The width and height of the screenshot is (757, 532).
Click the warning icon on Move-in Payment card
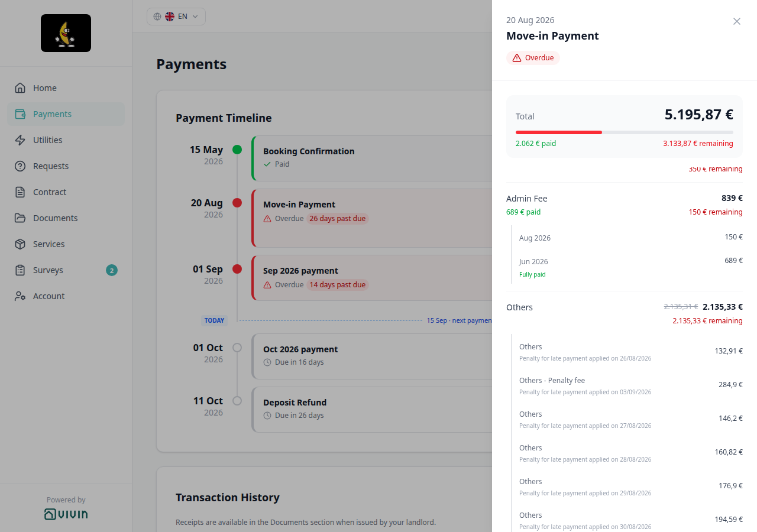pos(267,219)
